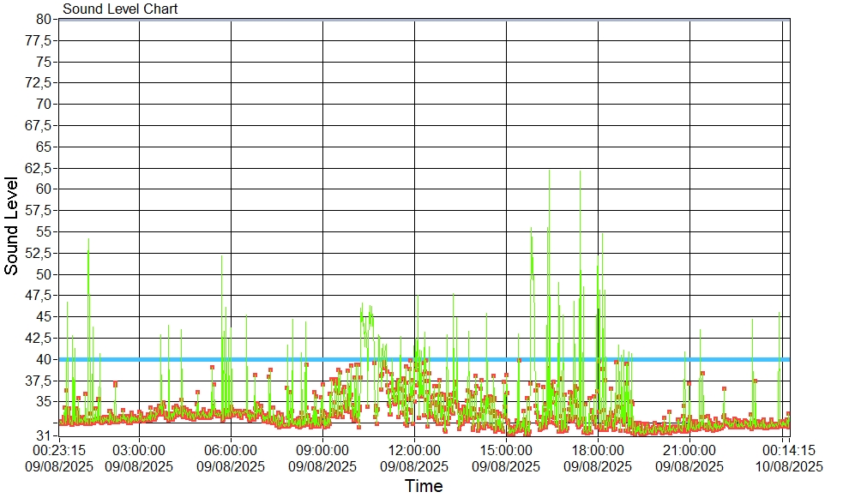Click the 03:00:00 time axis label
Screen dimensions: 849x504
pyautogui.click(x=139, y=450)
